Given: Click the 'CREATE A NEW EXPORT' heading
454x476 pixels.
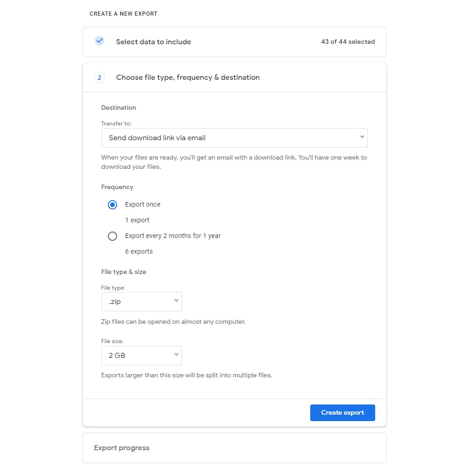Looking at the screenshot, I should (x=124, y=14).
